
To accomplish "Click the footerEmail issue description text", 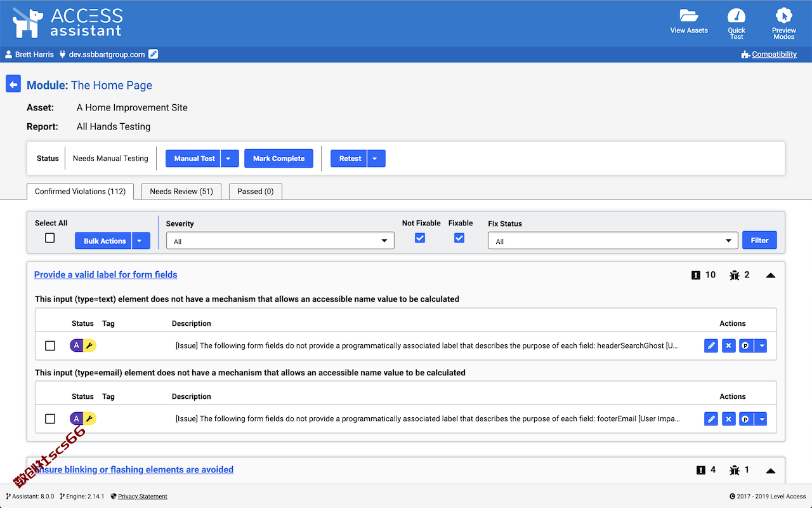I will click(x=428, y=419).
